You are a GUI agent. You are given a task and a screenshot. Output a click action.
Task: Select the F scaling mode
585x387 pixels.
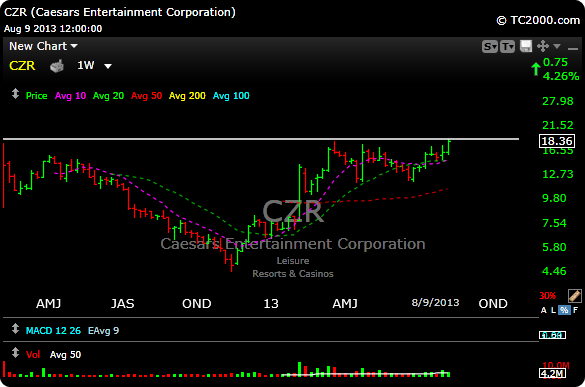coord(575,310)
